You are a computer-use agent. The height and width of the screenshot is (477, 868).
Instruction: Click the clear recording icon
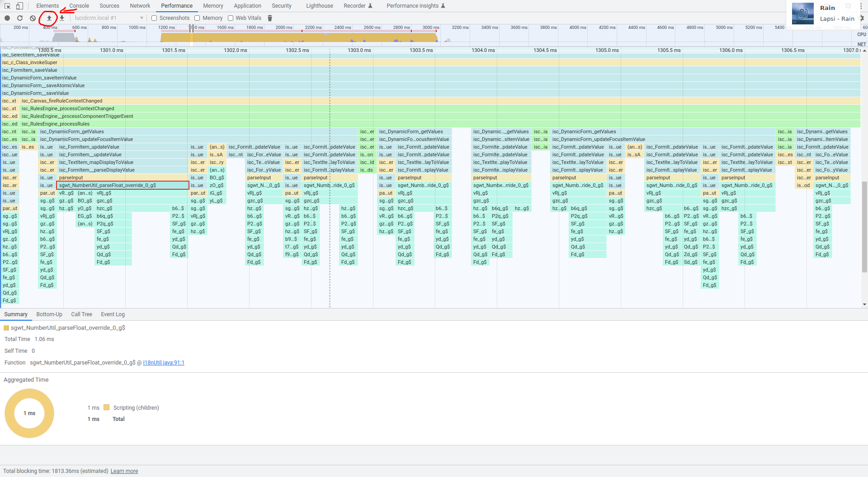click(33, 18)
